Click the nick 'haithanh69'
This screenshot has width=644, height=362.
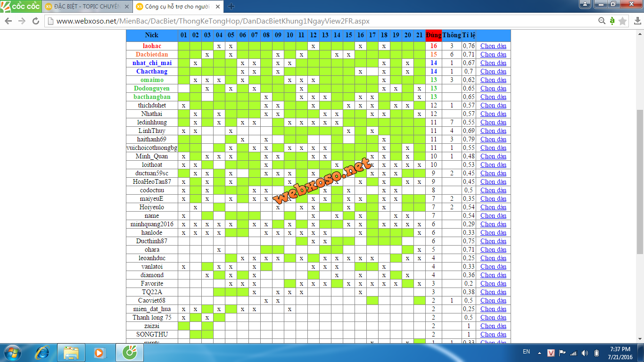click(x=152, y=139)
